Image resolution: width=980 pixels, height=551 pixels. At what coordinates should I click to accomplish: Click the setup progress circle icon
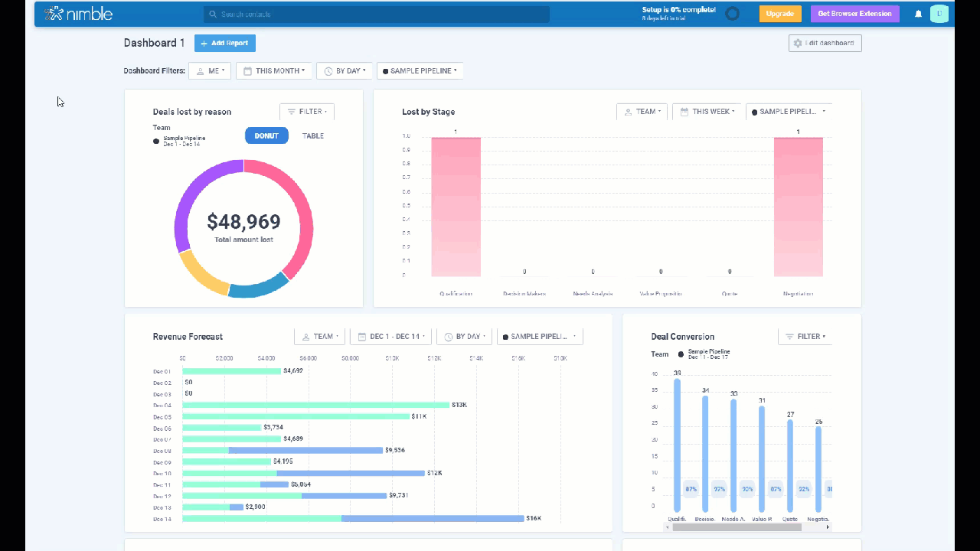(733, 14)
